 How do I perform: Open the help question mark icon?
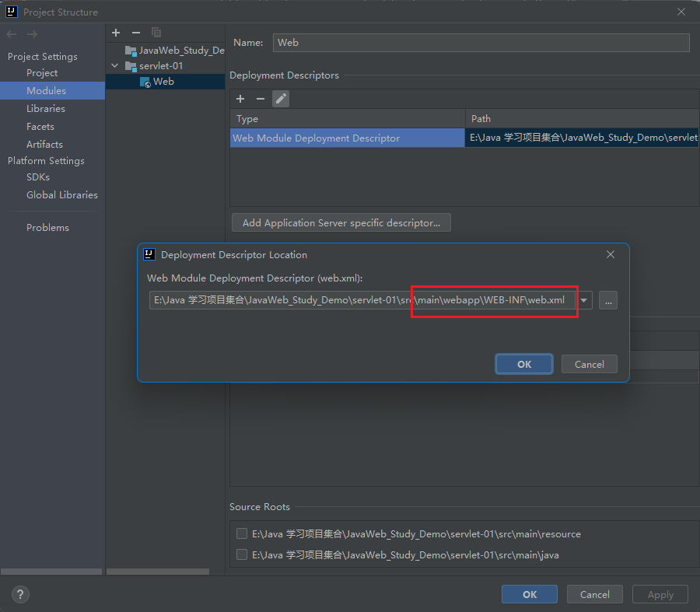point(20,594)
